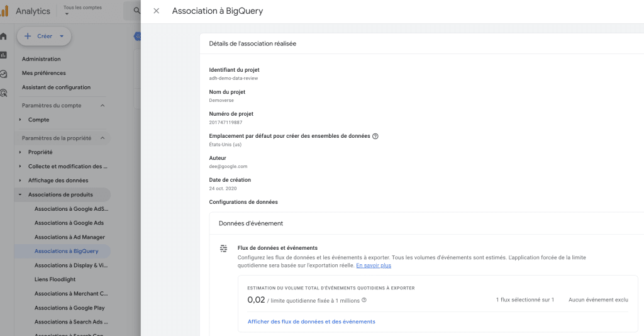Expand the Propriété tree item
Viewport: 644px width, 336px height.
pos(19,152)
